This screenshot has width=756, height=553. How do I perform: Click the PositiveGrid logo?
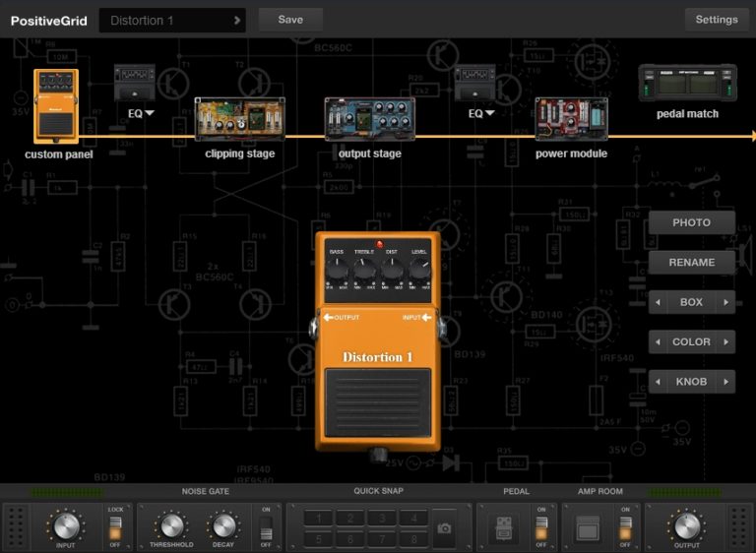click(x=48, y=21)
